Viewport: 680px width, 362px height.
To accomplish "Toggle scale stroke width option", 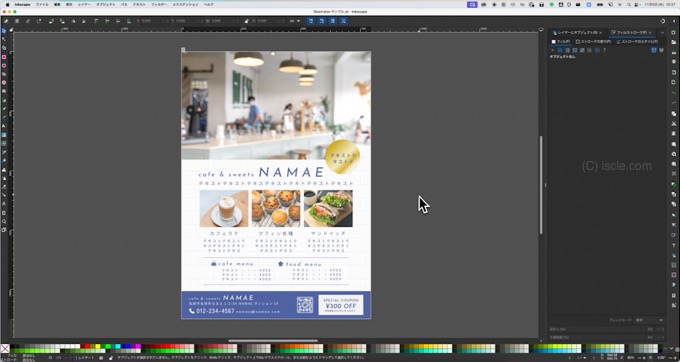I will click(x=311, y=21).
